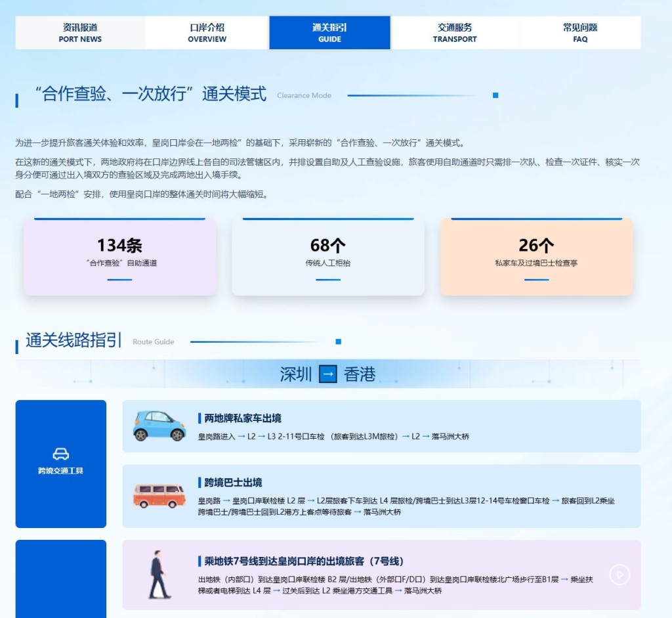Viewport: 672px width, 618px height.
Task: Click the 通关线路指引 section title
Action: coord(73,340)
